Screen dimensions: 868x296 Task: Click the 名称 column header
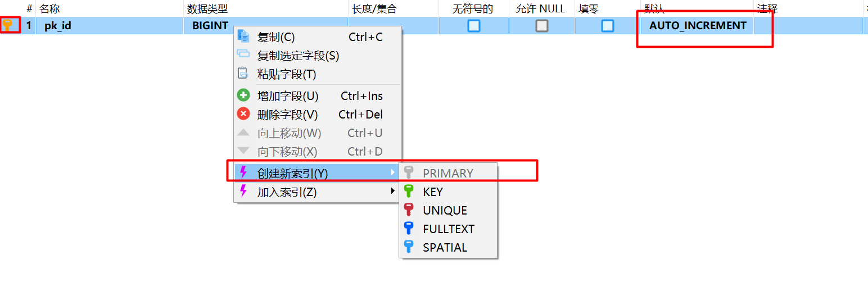(49, 9)
